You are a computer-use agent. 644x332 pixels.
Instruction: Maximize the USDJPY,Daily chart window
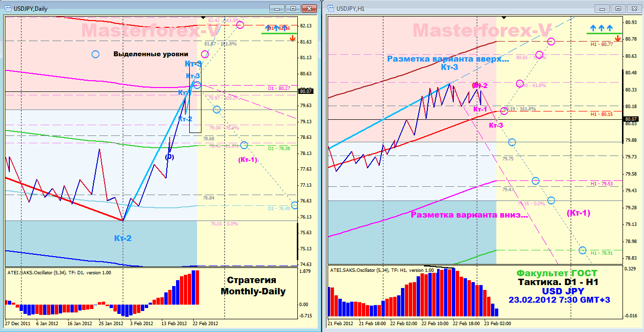click(x=293, y=8)
